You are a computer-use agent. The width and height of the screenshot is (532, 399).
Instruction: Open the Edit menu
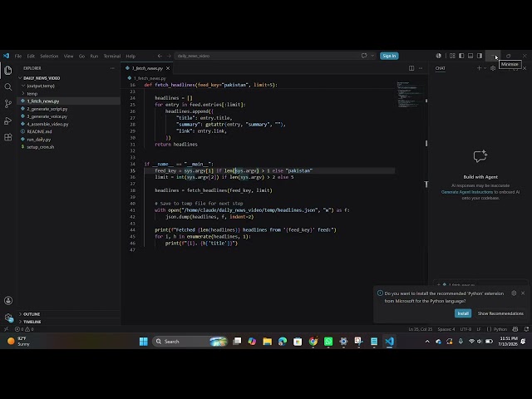click(31, 56)
